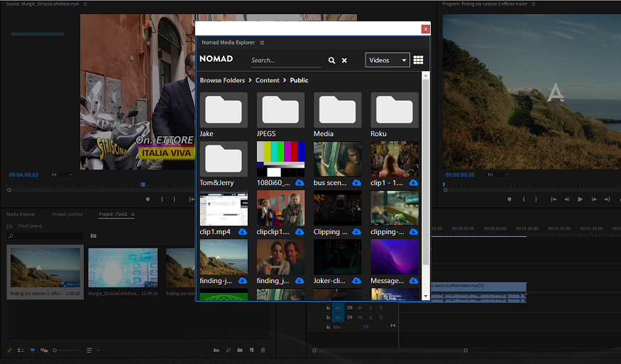Switch to grid view in Nomad Media Explorer

pos(418,60)
